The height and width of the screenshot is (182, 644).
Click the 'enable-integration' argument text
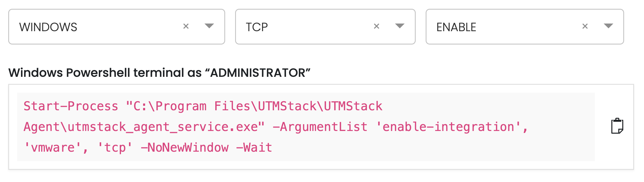coord(448,127)
